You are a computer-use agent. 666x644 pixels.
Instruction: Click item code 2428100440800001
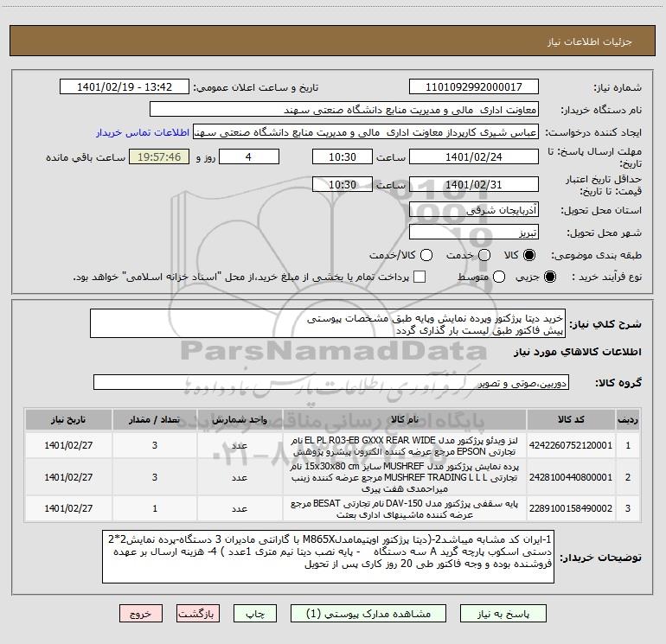[571, 477]
